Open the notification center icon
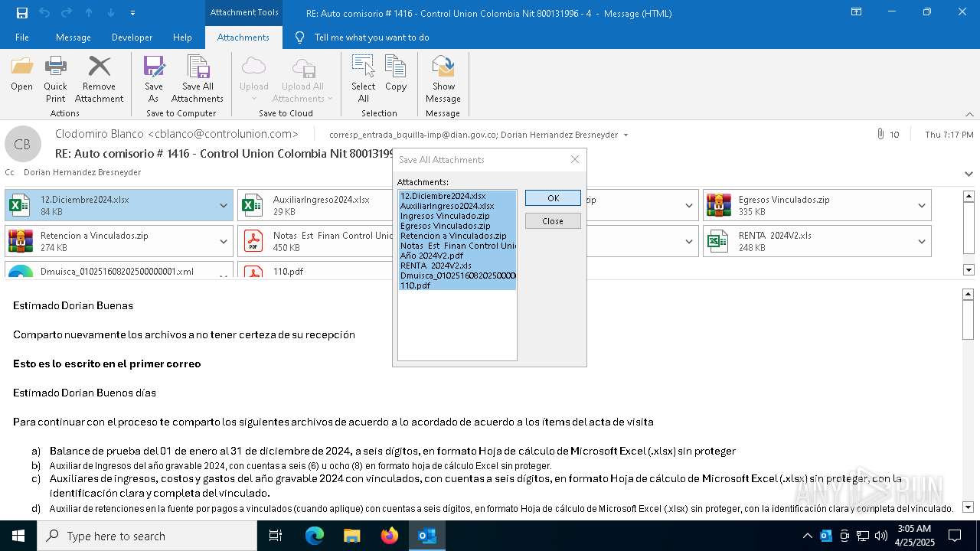The height and width of the screenshot is (551, 980). [955, 536]
